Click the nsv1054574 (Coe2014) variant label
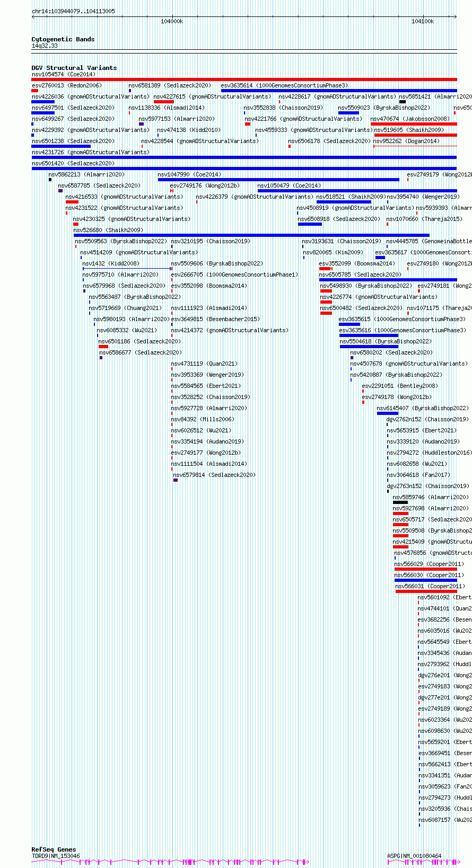 tap(63, 74)
